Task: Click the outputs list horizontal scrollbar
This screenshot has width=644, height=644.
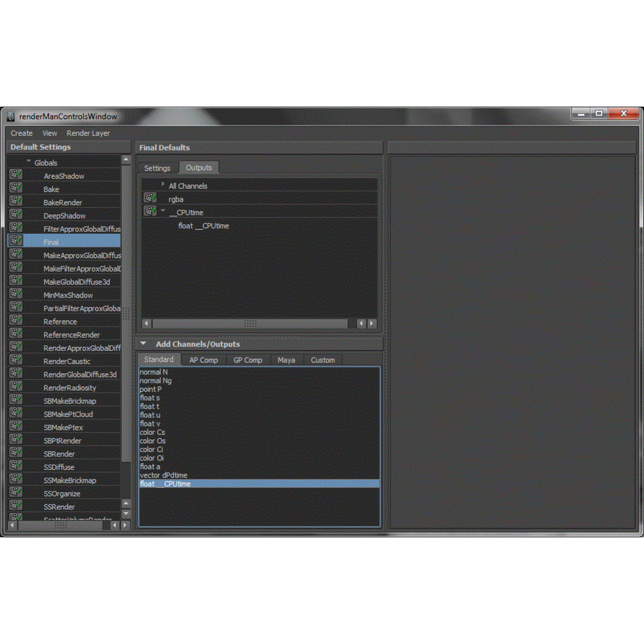Action: pyautogui.click(x=250, y=324)
